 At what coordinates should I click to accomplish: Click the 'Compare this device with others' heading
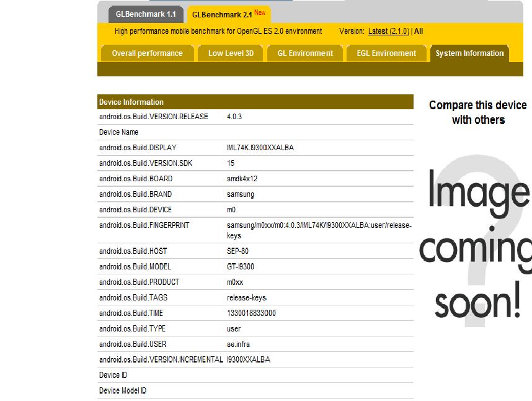pos(478,112)
